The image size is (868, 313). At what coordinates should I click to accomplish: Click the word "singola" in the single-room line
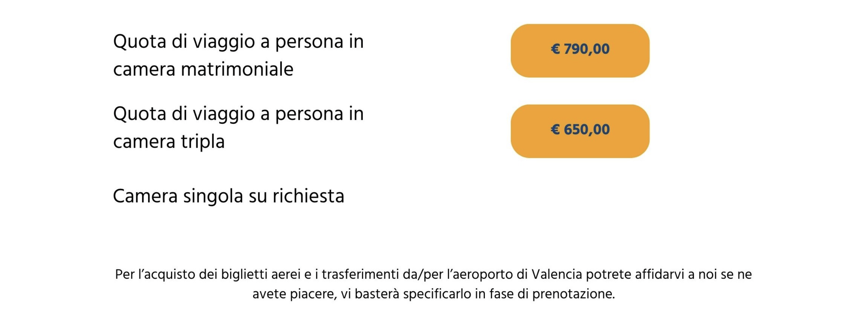tap(213, 196)
